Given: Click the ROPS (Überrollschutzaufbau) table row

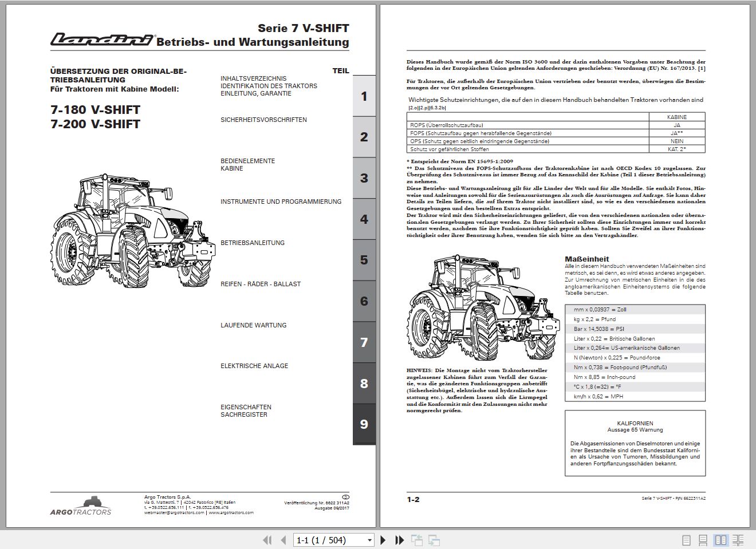Looking at the screenshot, I should tap(556, 125).
